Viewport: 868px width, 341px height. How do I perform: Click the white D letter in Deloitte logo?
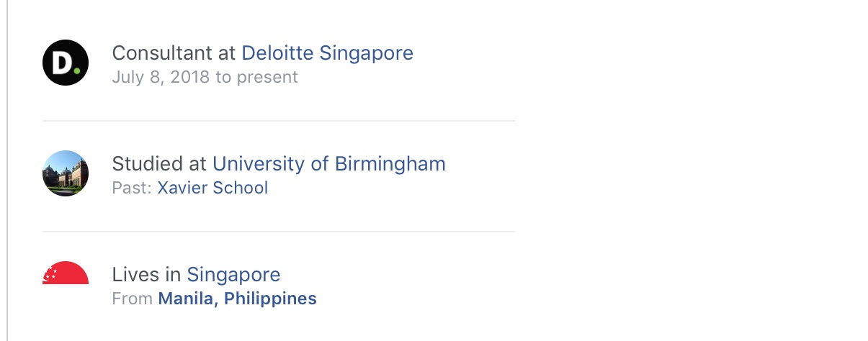(63, 63)
